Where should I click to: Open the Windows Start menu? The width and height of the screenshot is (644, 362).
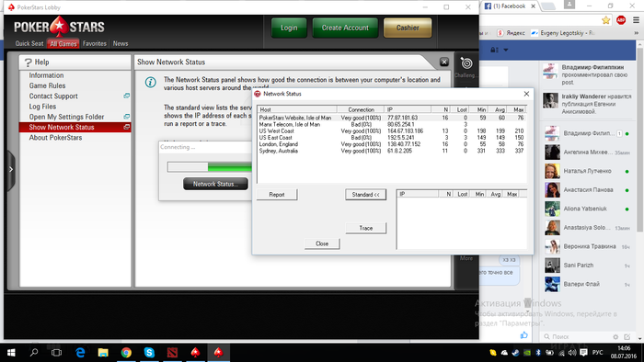tap(11, 352)
